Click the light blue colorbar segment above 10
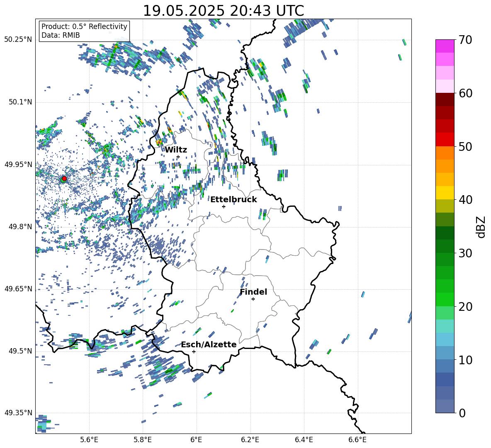Image resolution: width=491 pixels, height=448 pixels. pos(445,339)
